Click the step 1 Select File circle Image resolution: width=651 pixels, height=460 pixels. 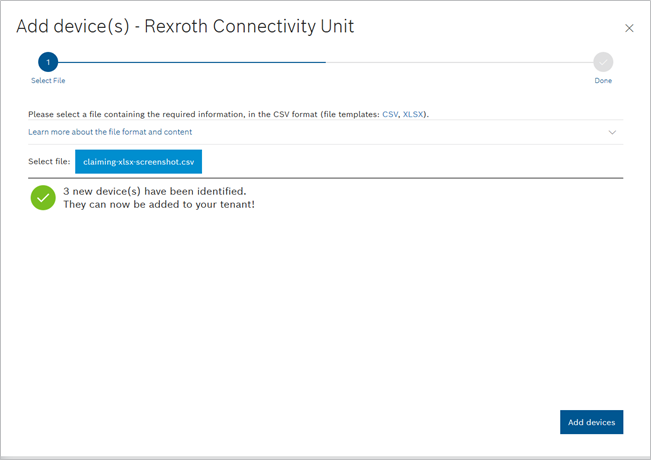tap(48, 62)
